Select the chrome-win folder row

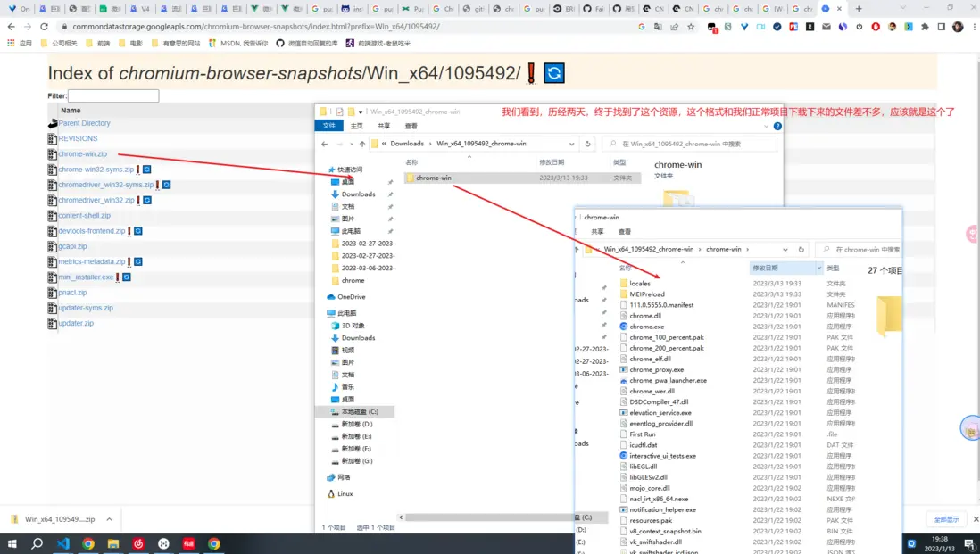coord(520,178)
